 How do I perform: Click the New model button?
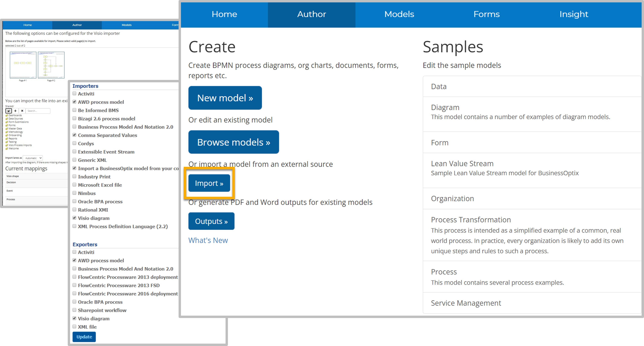(225, 98)
